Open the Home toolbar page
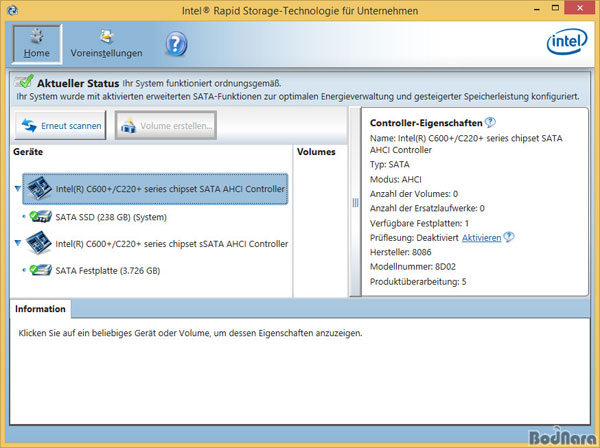 click(37, 42)
